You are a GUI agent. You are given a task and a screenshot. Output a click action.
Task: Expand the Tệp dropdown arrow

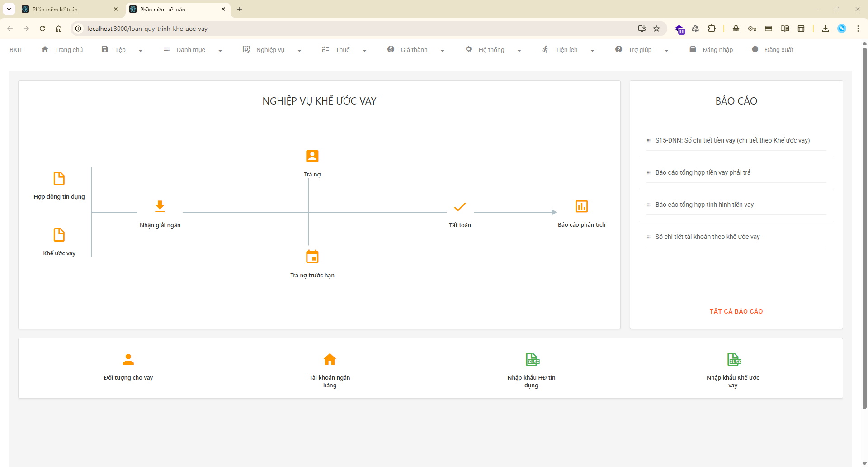[141, 51]
